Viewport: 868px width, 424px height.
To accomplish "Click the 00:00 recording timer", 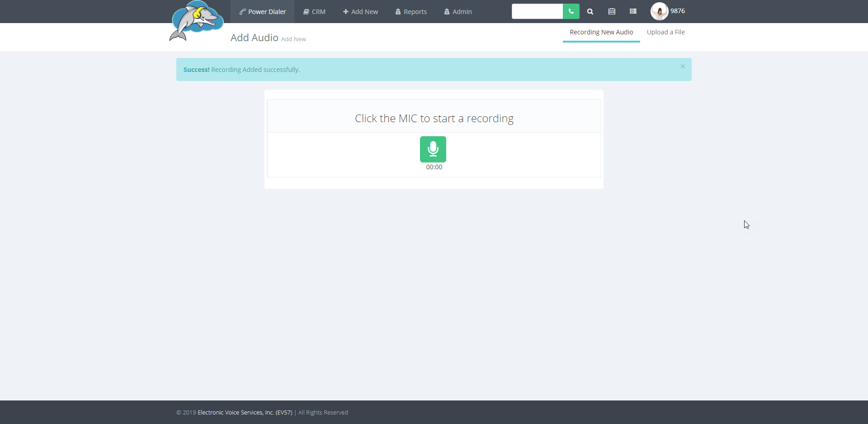I will click(x=434, y=167).
